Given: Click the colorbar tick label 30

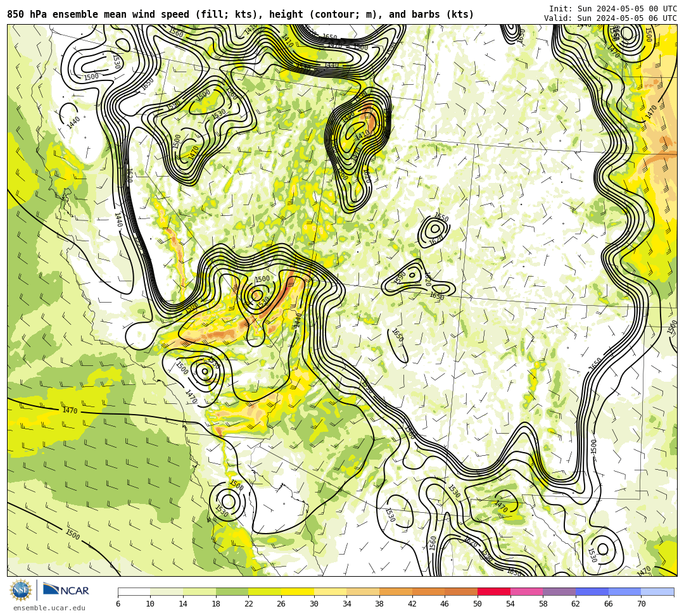Looking at the screenshot, I should (314, 604).
